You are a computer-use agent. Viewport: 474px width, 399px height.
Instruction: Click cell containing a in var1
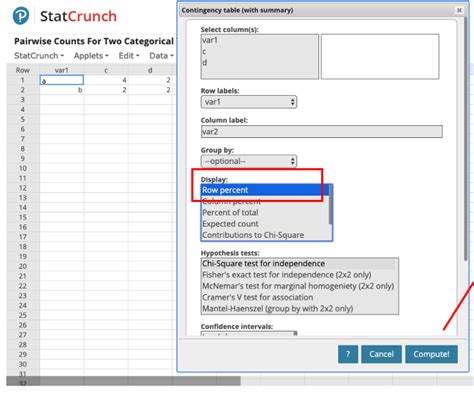(x=62, y=80)
